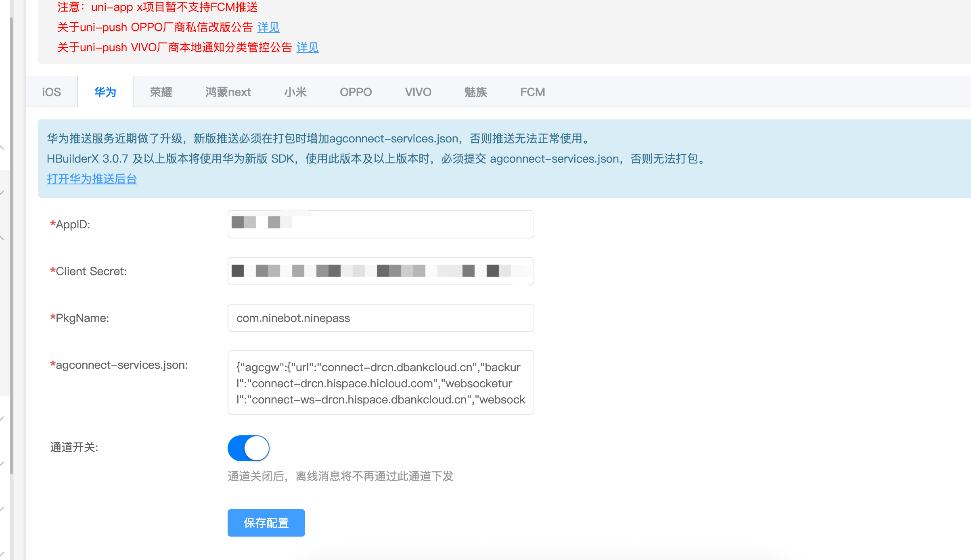Select the FCM tab
This screenshot has width=971, height=560.
pyautogui.click(x=532, y=92)
